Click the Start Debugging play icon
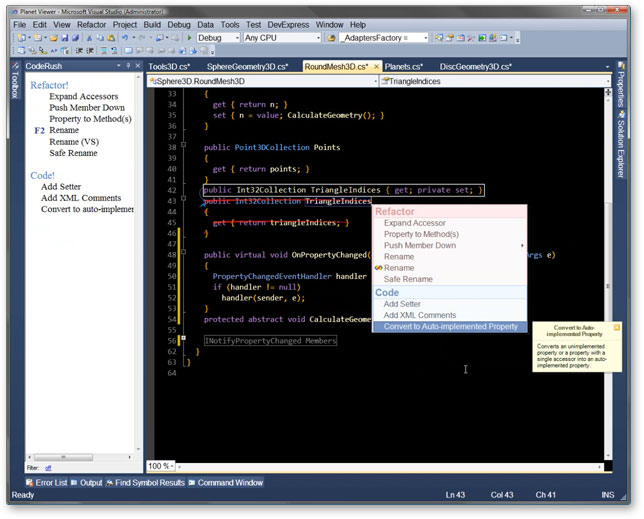The height and width of the screenshot is (519, 644). [x=191, y=38]
